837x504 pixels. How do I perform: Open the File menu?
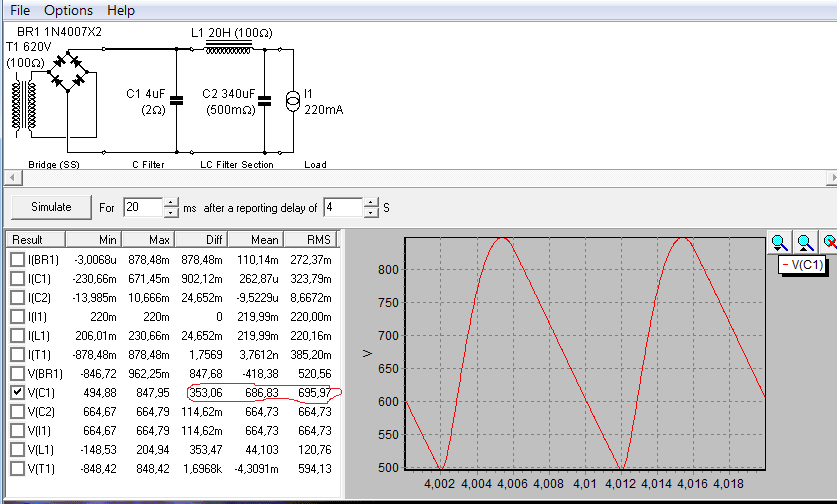[x=20, y=10]
